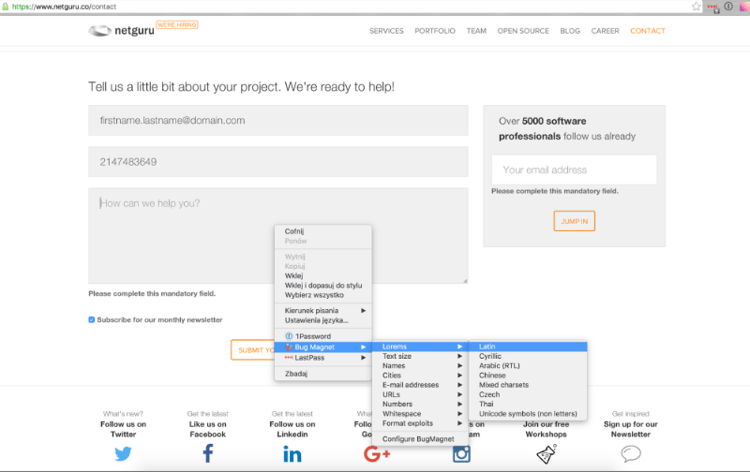
Task: Select Latin from the Lorems submenu
Action: pos(487,347)
